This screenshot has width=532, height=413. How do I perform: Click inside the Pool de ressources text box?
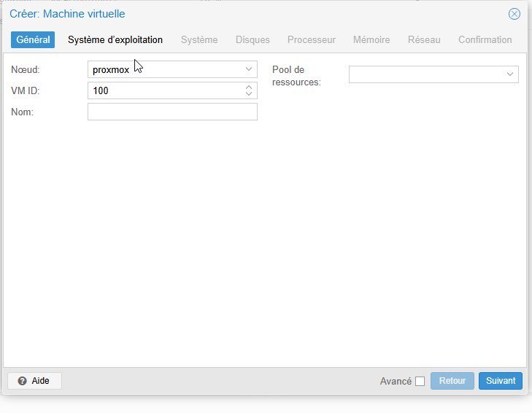click(425, 74)
